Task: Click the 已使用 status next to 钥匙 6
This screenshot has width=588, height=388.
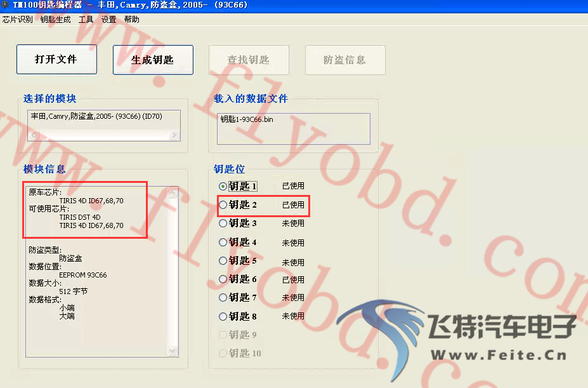Action: pyautogui.click(x=293, y=280)
